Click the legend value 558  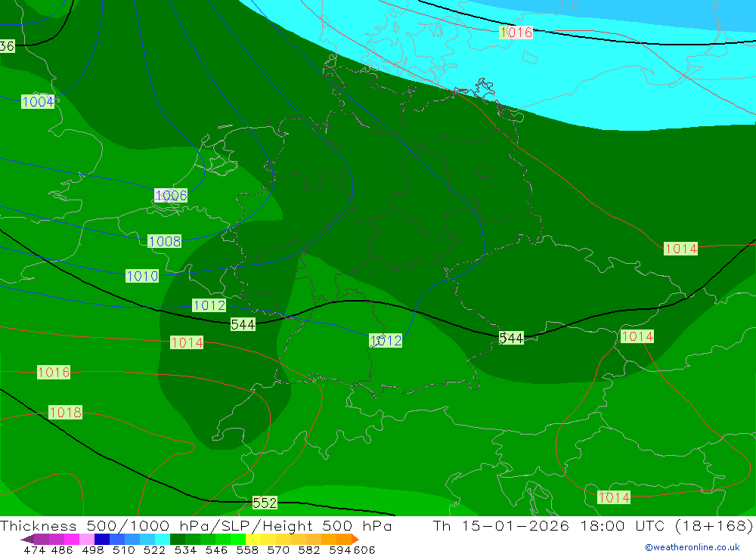(247, 549)
